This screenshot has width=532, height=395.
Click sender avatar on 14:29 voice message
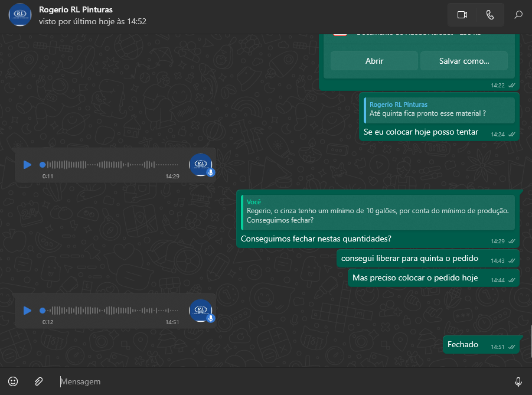(x=201, y=164)
